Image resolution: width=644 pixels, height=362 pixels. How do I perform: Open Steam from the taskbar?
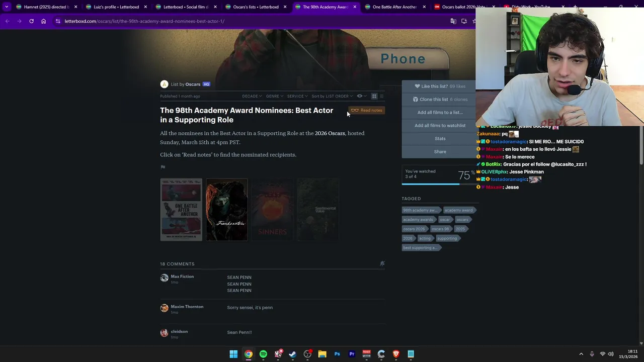(292, 354)
